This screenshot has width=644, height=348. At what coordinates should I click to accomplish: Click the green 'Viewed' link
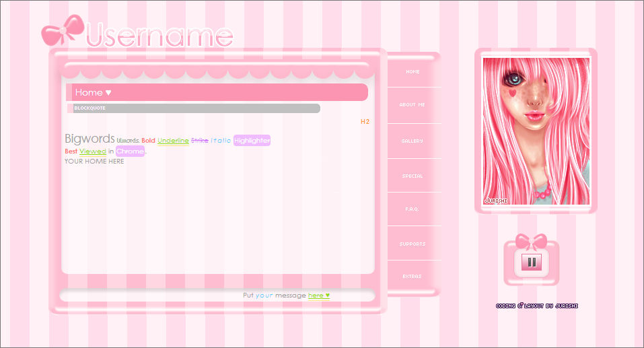click(93, 151)
